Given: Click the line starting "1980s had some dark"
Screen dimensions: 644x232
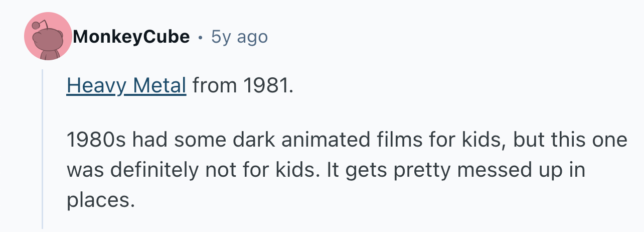Looking at the screenshot, I should click(x=347, y=140).
